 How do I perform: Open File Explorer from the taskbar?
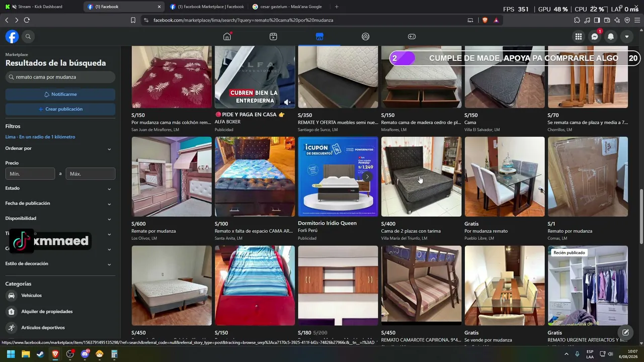[26, 354]
